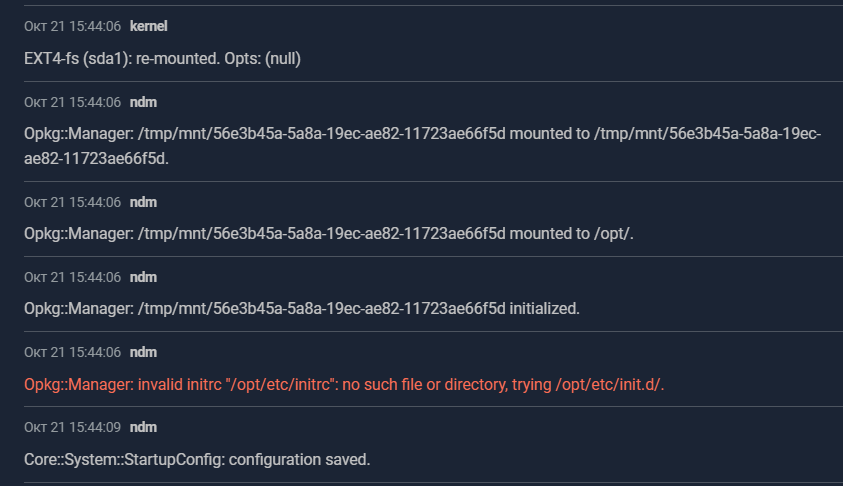Click the ndm label above "mounted to /opt/."
Viewport: 843px width, 486px height.
144,202
